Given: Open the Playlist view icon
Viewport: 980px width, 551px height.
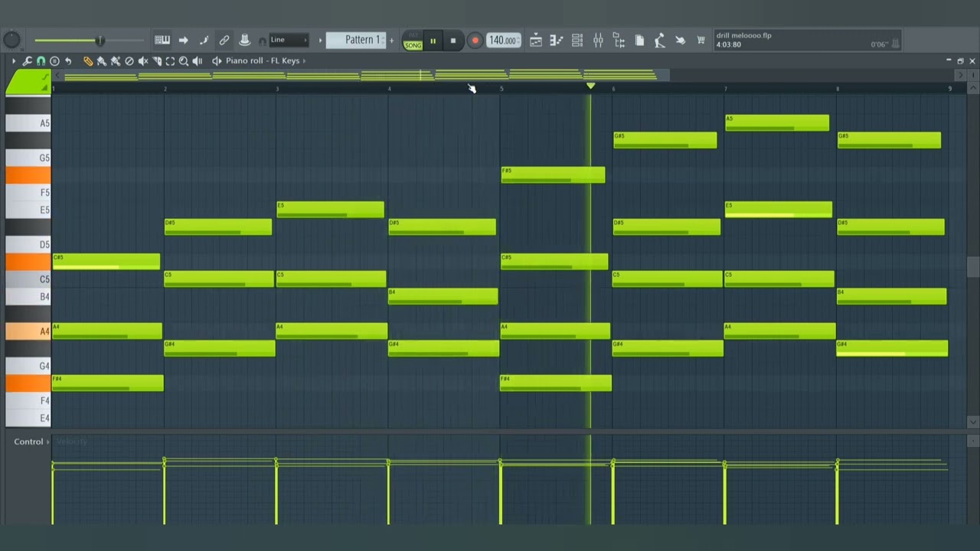Looking at the screenshot, I should point(536,41).
